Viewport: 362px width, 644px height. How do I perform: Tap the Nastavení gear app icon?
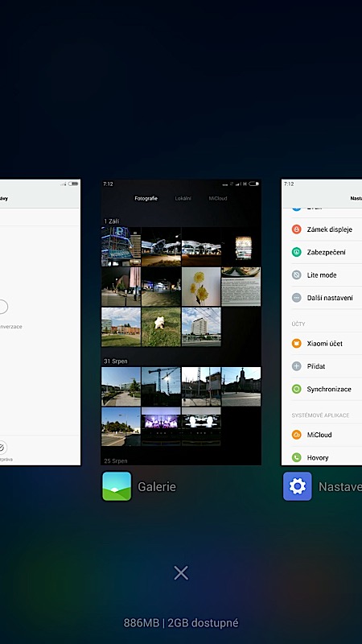click(297, 486)
